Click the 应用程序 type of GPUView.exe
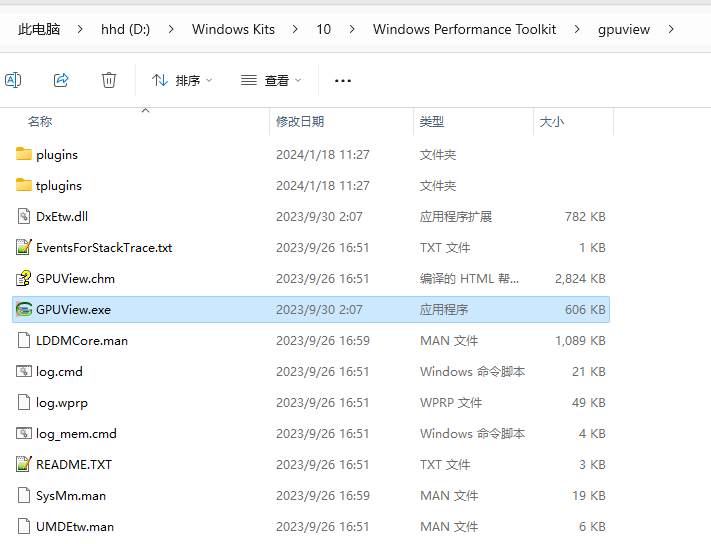The image size is (711, 544). point(444,310)
